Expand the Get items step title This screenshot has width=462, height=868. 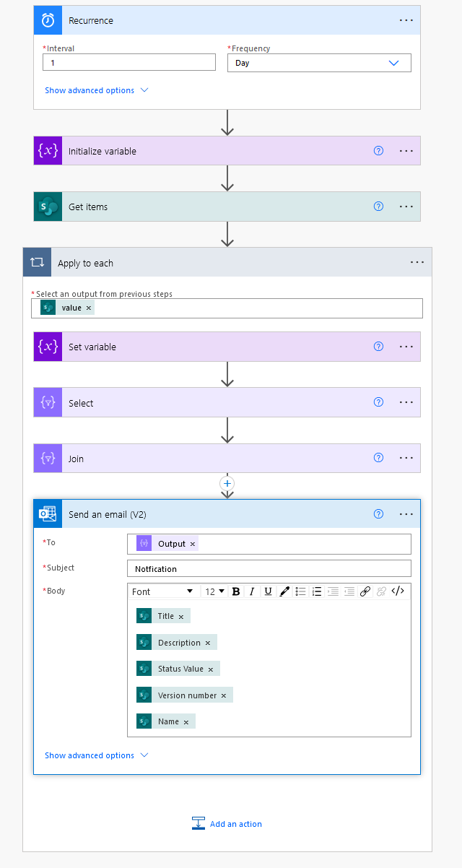[x=88, y=207]
